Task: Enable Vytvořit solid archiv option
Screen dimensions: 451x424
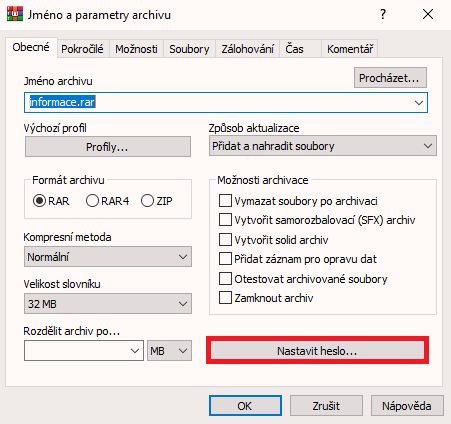Action: [x=225, y=240]
